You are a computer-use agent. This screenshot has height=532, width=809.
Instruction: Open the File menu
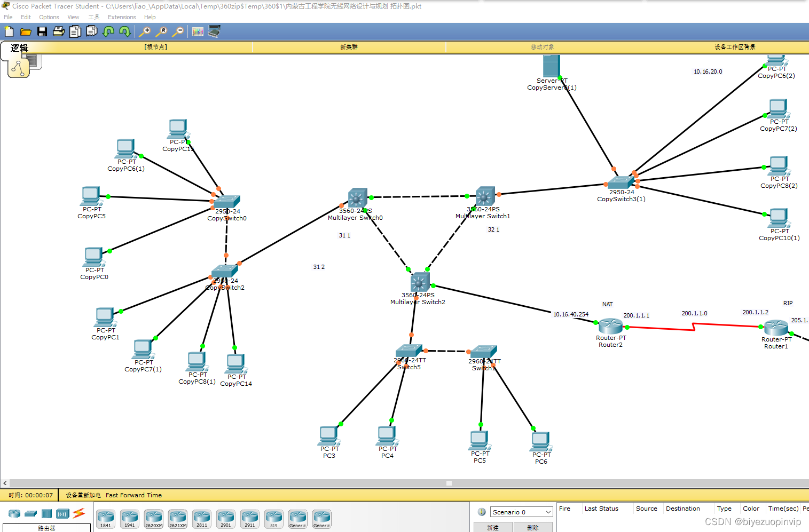8,17
